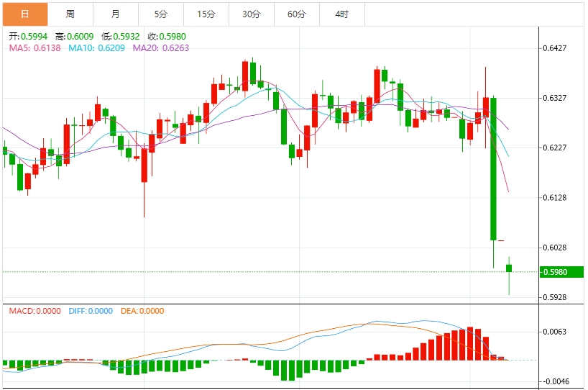Viewport: 588px width, 390px height.
Task: Click the 0.5928 price axis label
Action: coord(555,297)
